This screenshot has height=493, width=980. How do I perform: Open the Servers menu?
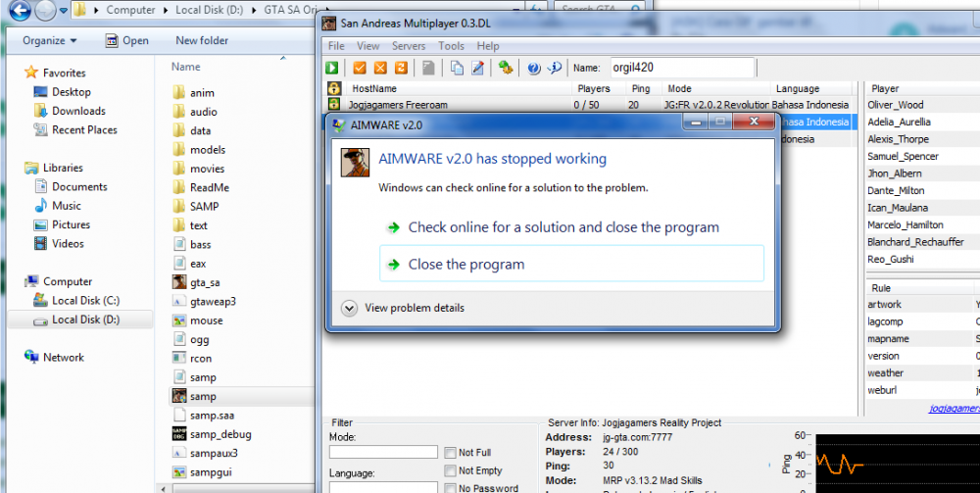409,46
